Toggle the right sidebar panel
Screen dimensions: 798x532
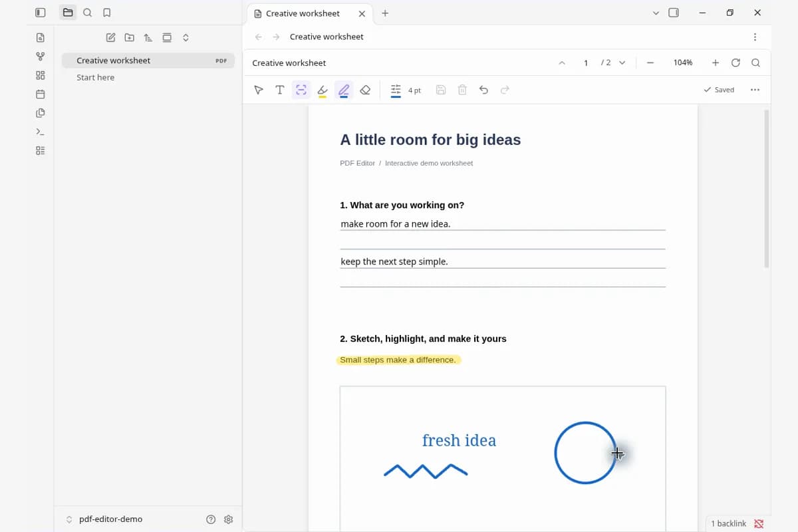tap(674, 13)
